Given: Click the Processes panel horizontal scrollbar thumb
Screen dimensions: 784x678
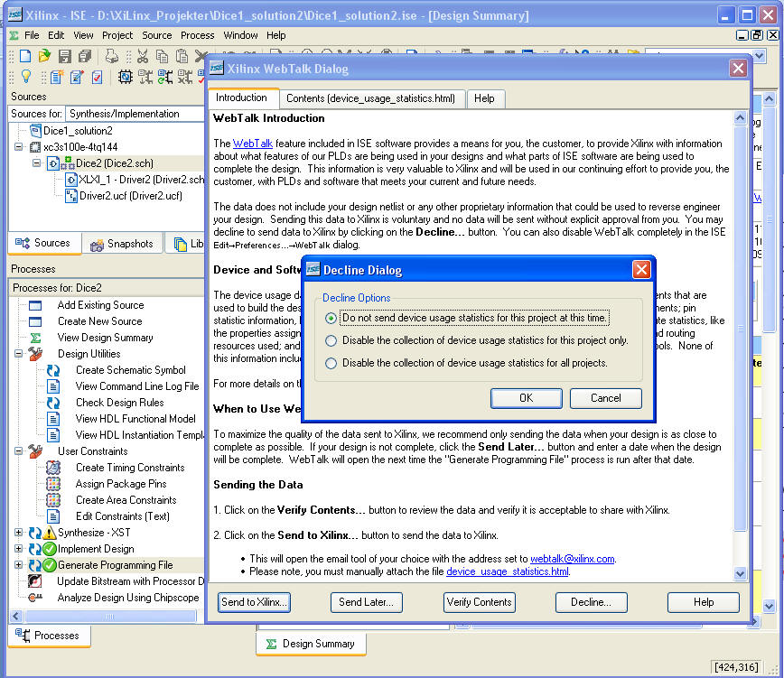Looking at the screenshot, I should pyautogui.click(x=110, y=617).
